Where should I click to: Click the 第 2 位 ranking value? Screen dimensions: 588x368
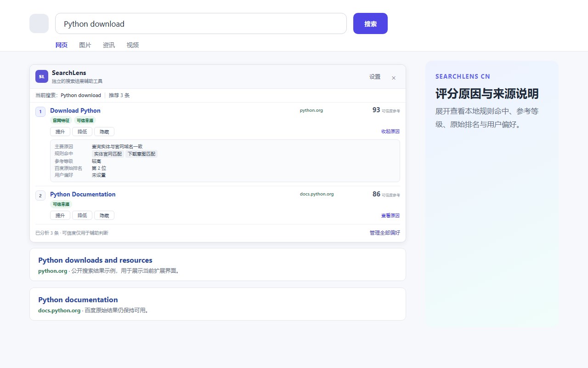coord(99,168)
